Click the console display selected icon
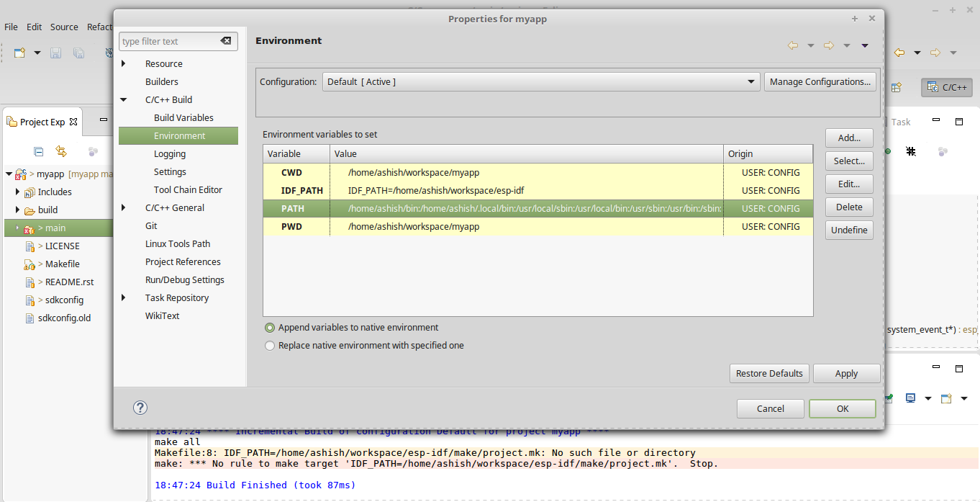980x502 pixels. (910, 398)
